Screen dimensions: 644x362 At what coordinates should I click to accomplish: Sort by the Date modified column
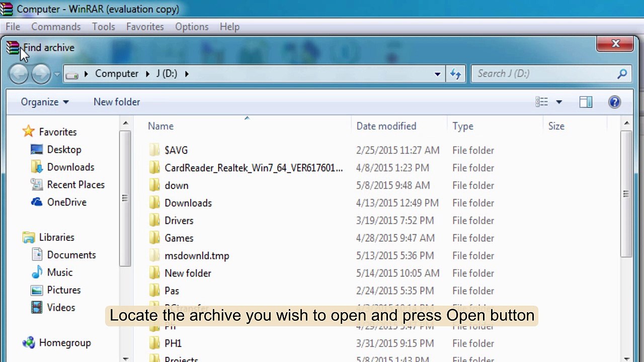point(386,126)
